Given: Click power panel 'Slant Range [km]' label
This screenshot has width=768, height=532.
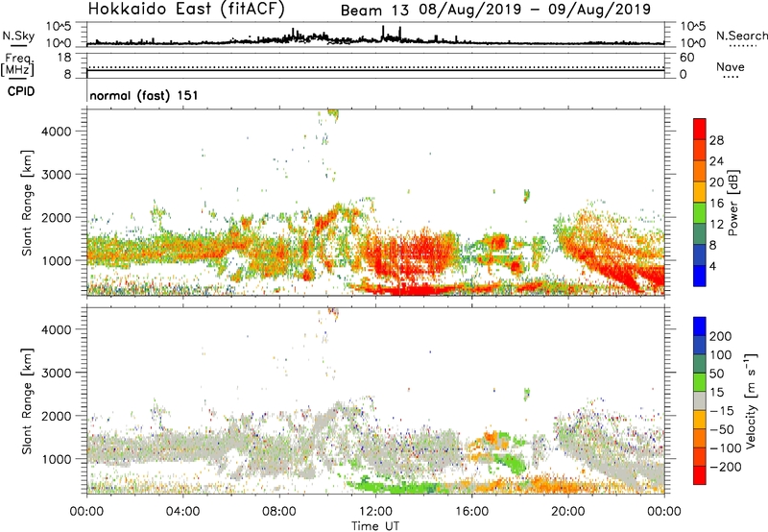Looking at the screenshot, I should click(27, 203).
